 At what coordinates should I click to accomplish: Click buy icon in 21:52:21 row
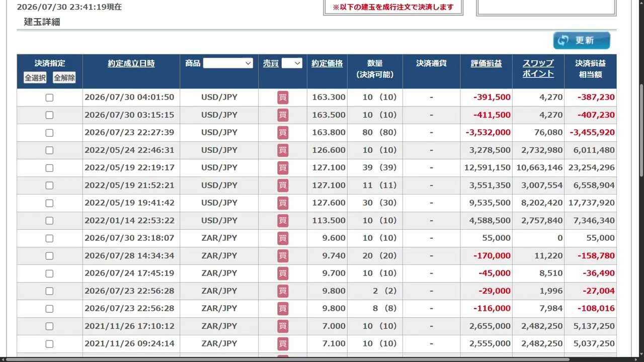point(283,186)
